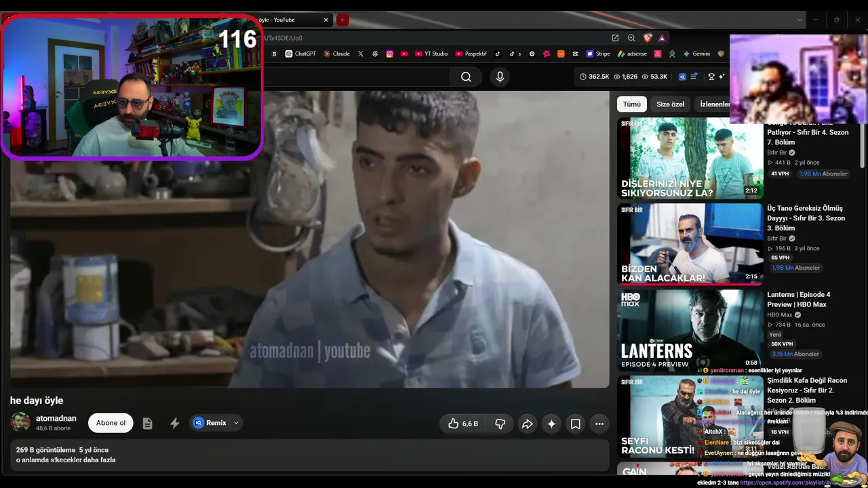Click the Brave Rewards triangle icon

[x=662, y=38]
